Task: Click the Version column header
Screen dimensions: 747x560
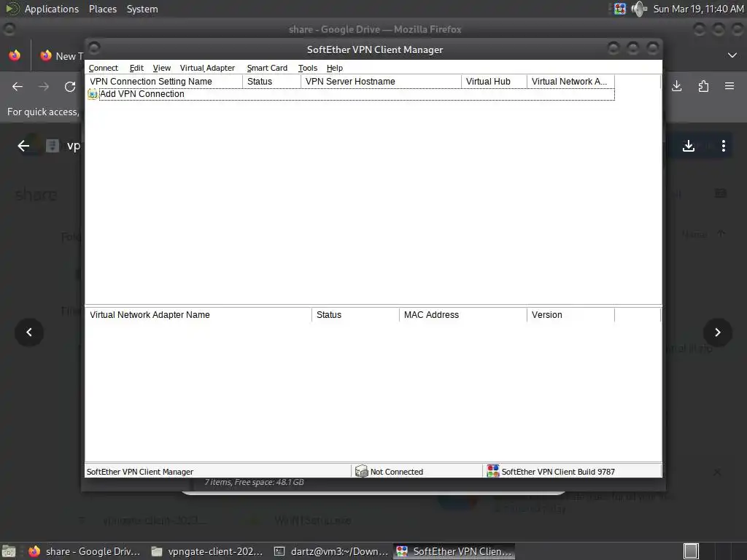Action: [x=570, y=315]
